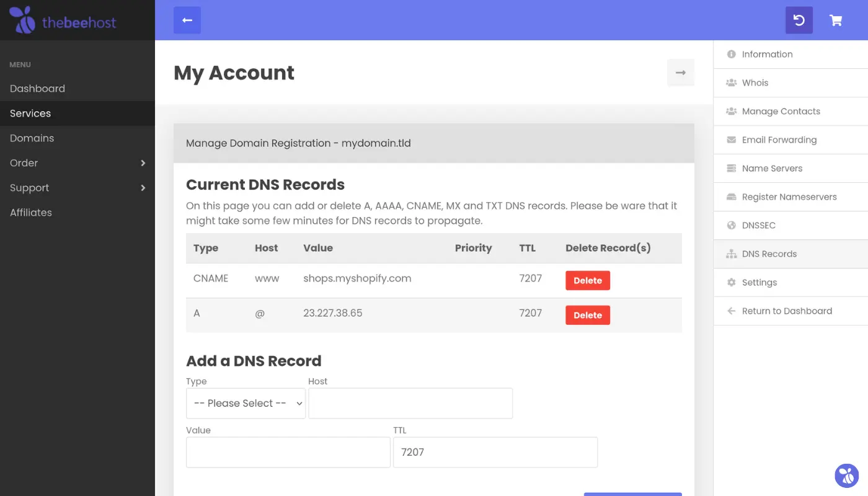Click Return to Dashboard link
Image resolution: width=868 pixels, height=496 pixels.
787,311
